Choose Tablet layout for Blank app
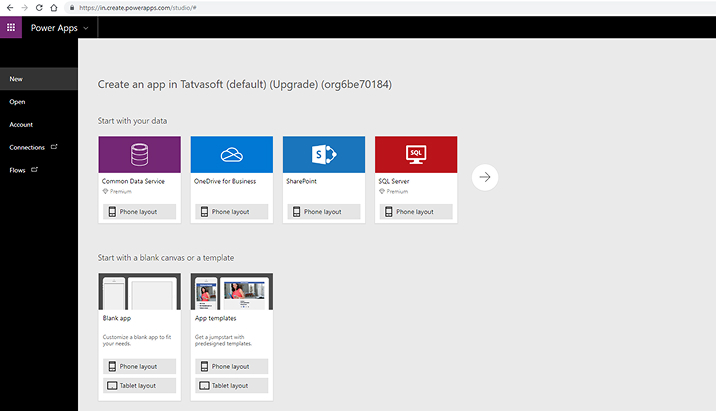716x411 pixels. [139, 385]
